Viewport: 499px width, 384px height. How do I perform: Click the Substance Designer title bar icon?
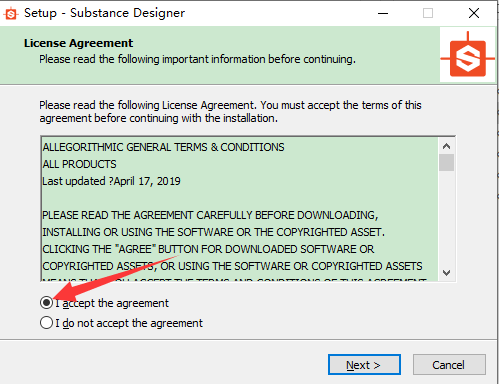coord(11,13)
